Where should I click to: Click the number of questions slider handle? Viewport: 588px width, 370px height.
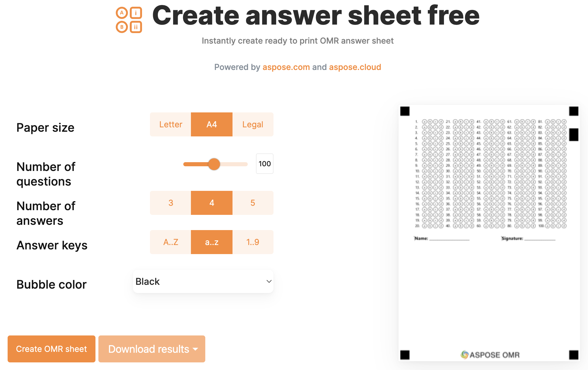point(214,164)
